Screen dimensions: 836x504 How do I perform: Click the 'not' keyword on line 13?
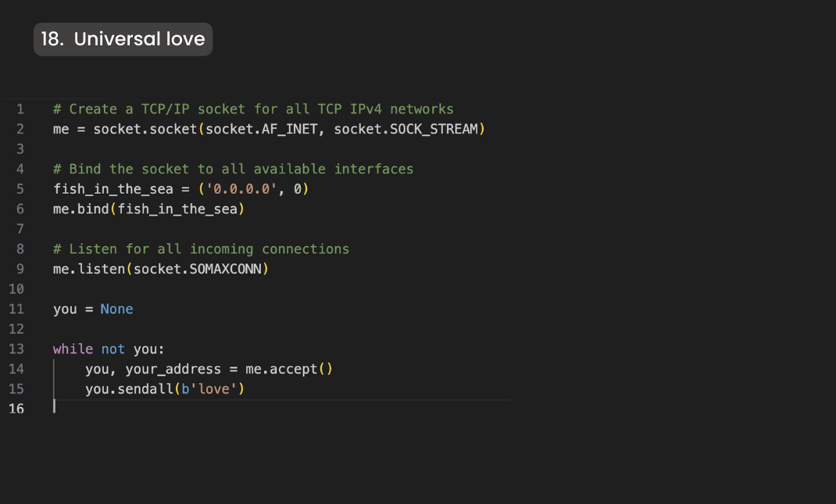click(x=113, y=349)
